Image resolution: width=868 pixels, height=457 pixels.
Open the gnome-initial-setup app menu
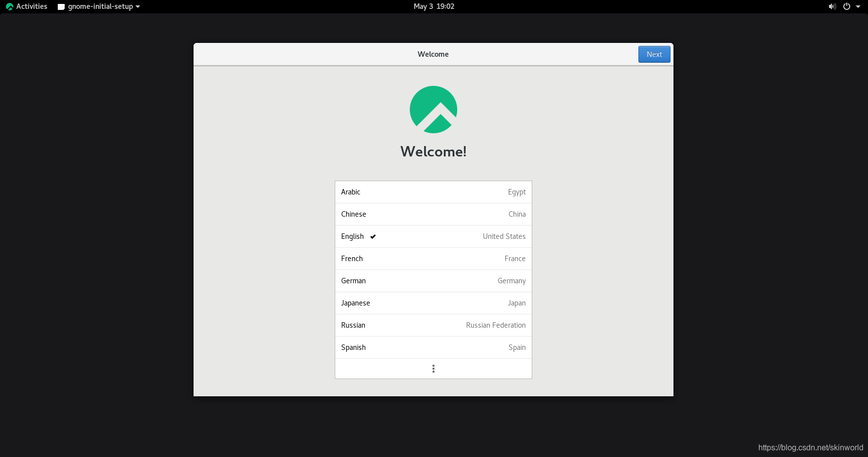[x=99, y=6]
